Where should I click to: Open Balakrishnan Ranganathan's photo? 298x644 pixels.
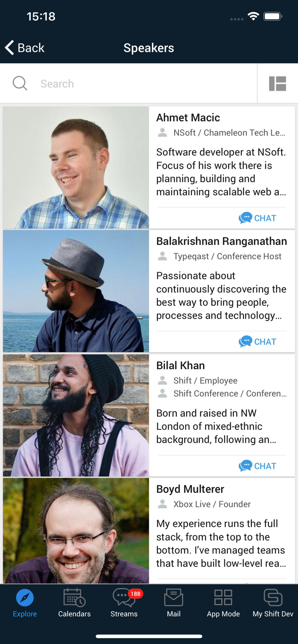click(76, 291)
